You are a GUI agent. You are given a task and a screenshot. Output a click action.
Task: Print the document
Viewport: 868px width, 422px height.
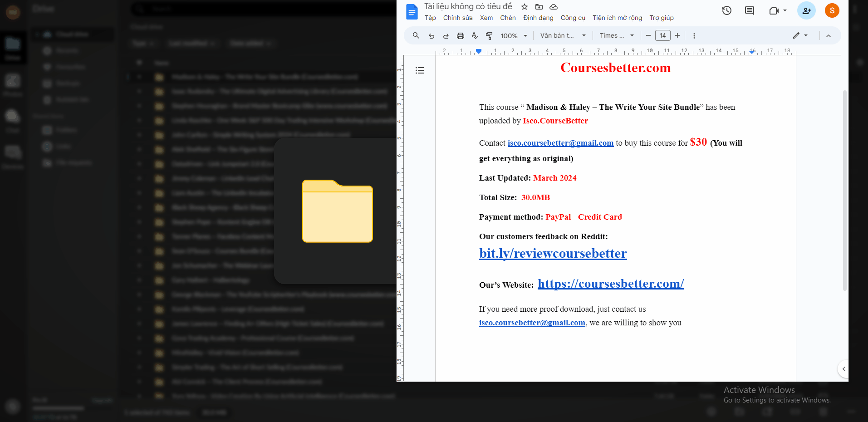460,36
